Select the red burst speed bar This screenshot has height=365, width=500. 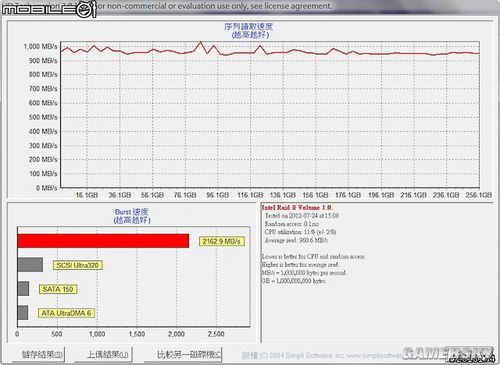point(103,241)
